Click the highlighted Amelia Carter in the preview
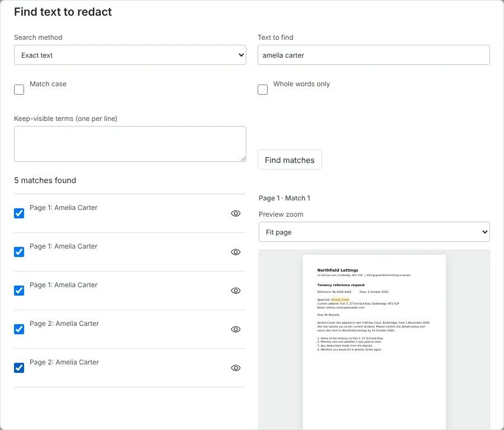Screen dimensions: 504x430 340,300
